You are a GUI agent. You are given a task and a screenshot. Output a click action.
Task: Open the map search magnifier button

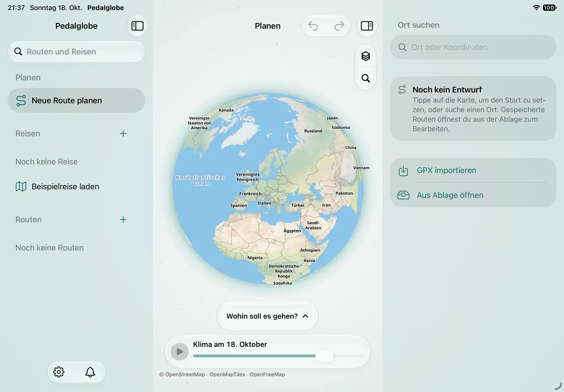(365, 78)
